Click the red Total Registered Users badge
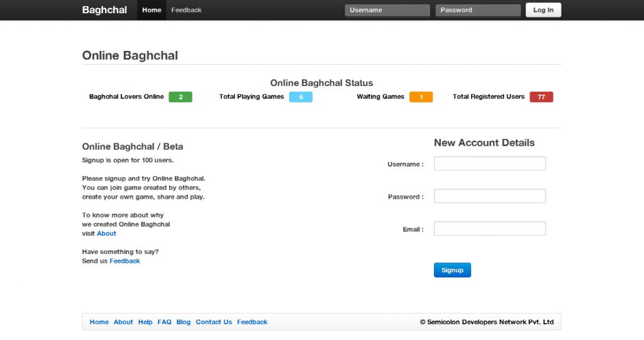Image resolution: width=644 pixels, height=340 pixels. [541, 97]
